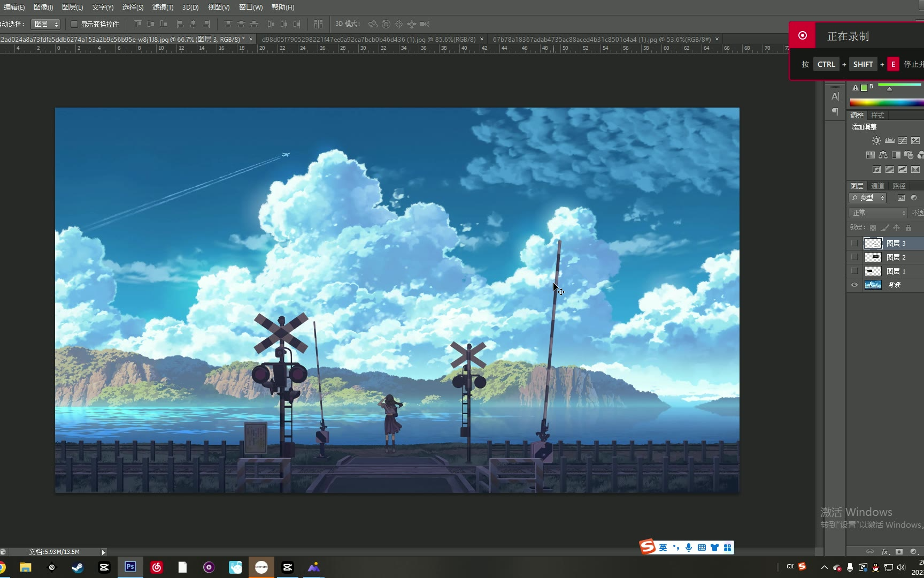Open the 图层(L) menu
This screenshot has width=924, height=578.
(x=72, y=7)
